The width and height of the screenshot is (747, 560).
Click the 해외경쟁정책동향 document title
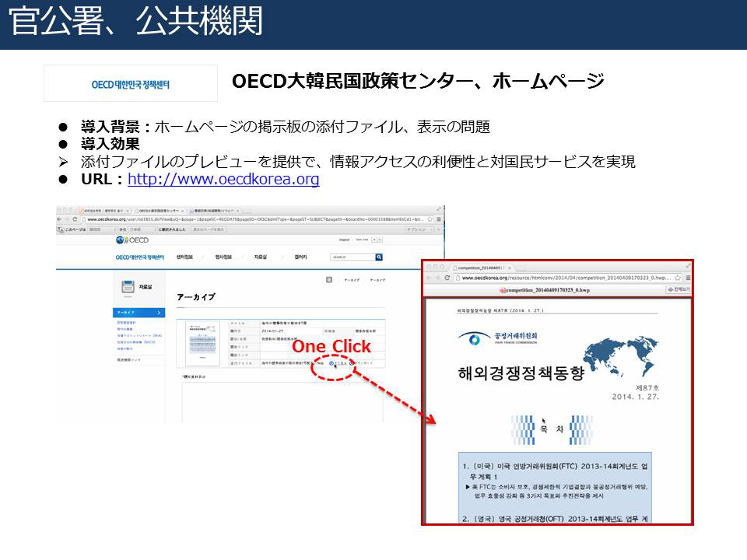click(521, 373)
